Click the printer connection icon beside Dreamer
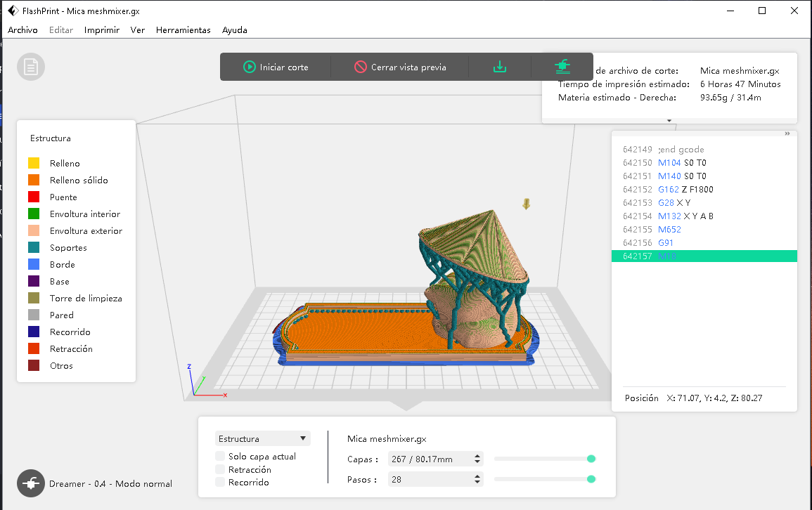The width and height of the screenshot is (812, 510). click(31, 483)
